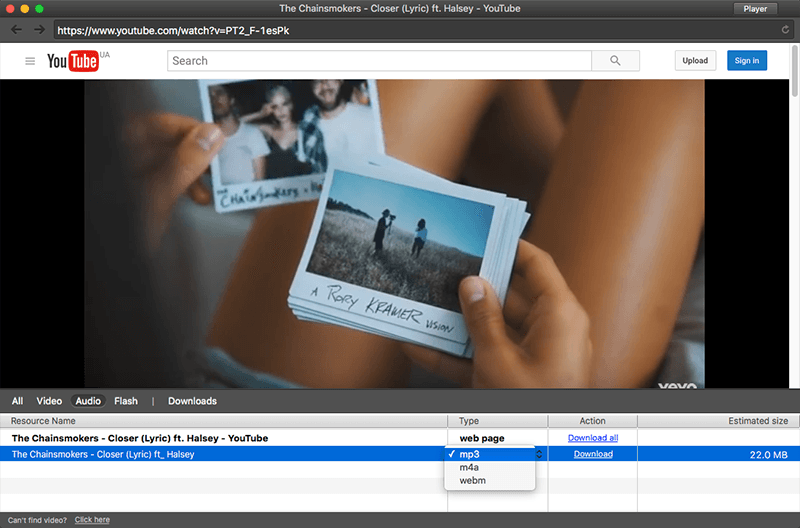This screenshot has width=800, height=528.
Task: Click the magnifier search button
Action: 615,61
